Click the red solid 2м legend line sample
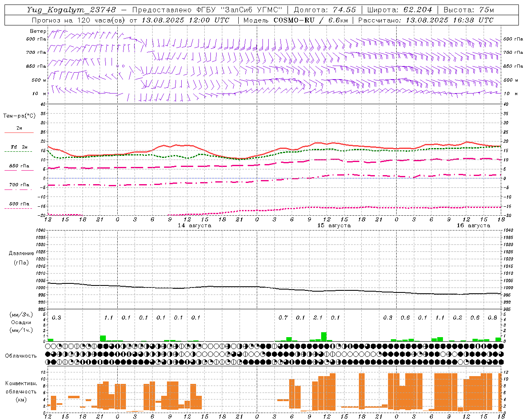This screenshot has height=420, width=525. tap(19, 132)
